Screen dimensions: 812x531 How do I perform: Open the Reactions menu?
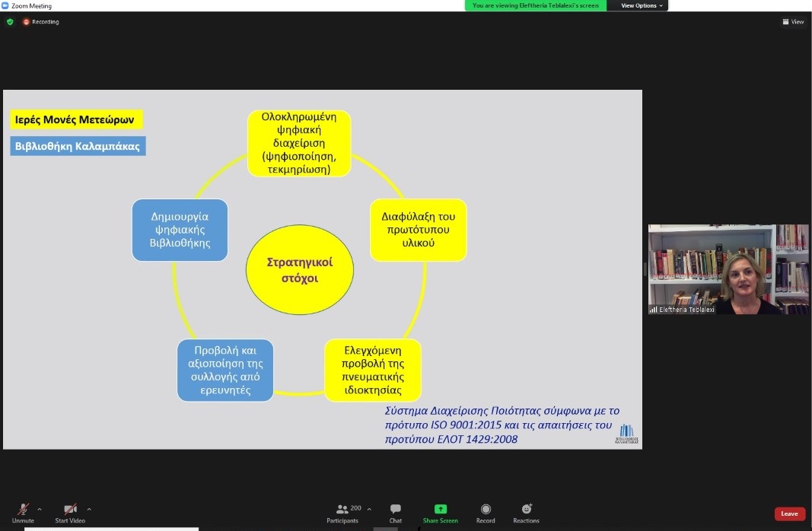coord(526,512)
